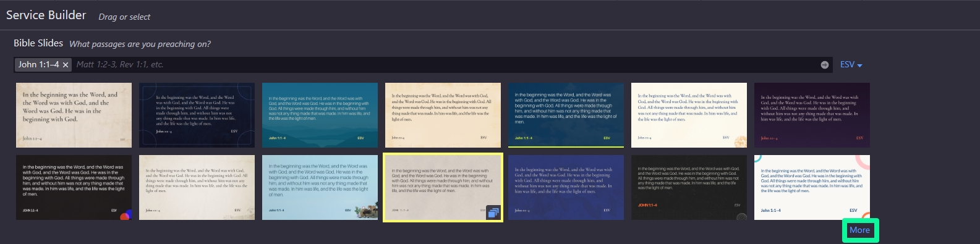Submit the passage with the arrow icon

point(825,65)
